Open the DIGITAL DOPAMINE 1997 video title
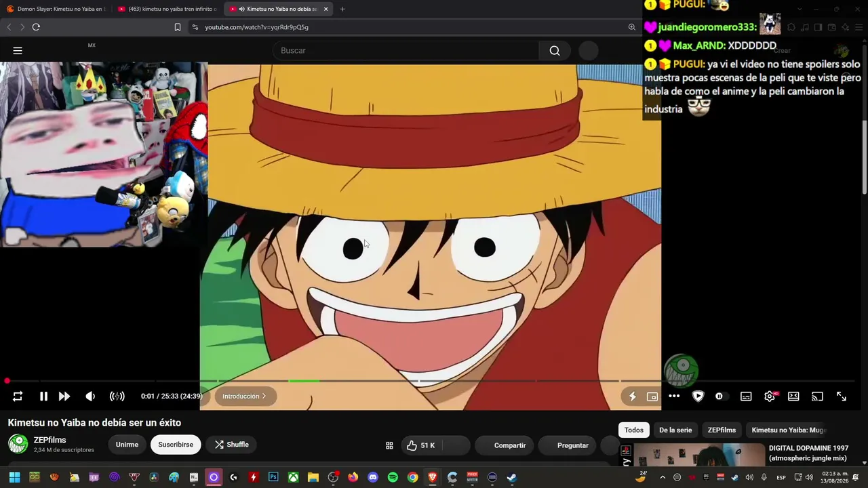 808,453
